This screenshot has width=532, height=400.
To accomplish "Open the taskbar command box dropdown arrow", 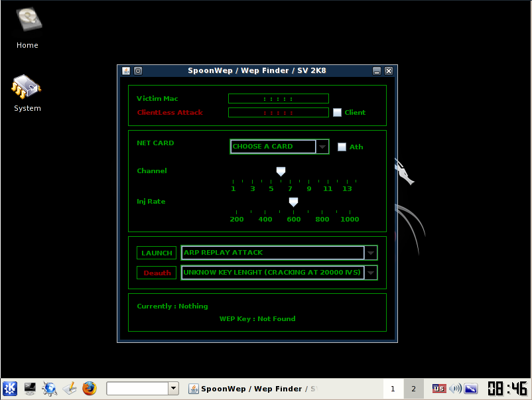I will click(173, 388).
